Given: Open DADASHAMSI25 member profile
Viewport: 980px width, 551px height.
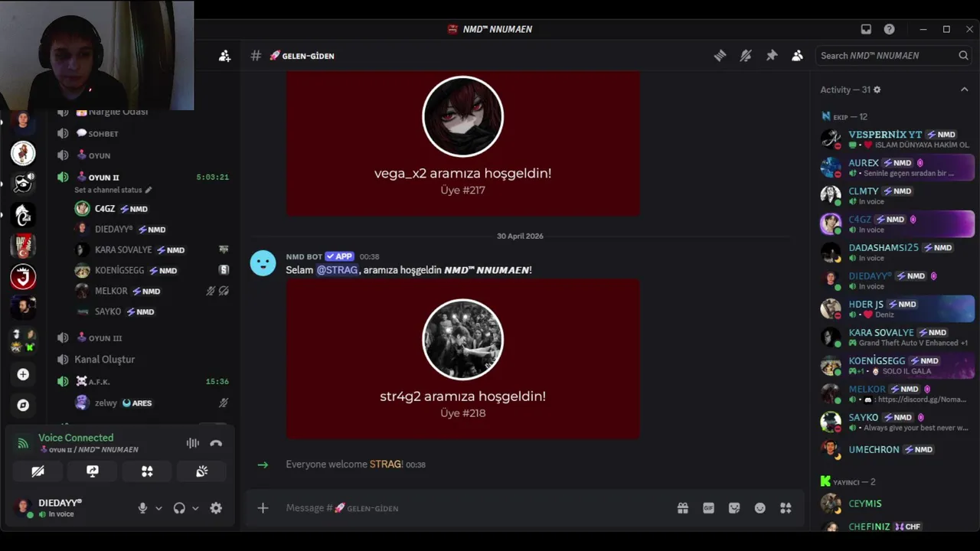Looking at the screenshot, I should pyautogui.click(x=895, y=252).
